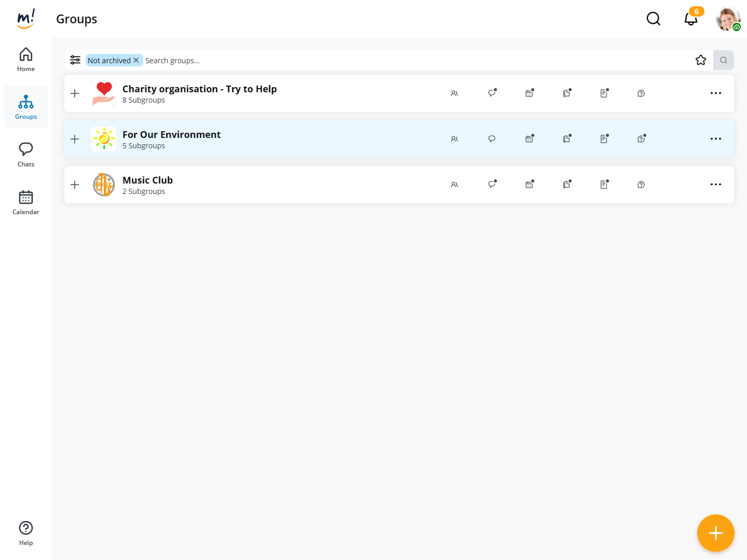Open For Our Environment calendar icon
The image size is (747, 560).
tap(529, 139)
